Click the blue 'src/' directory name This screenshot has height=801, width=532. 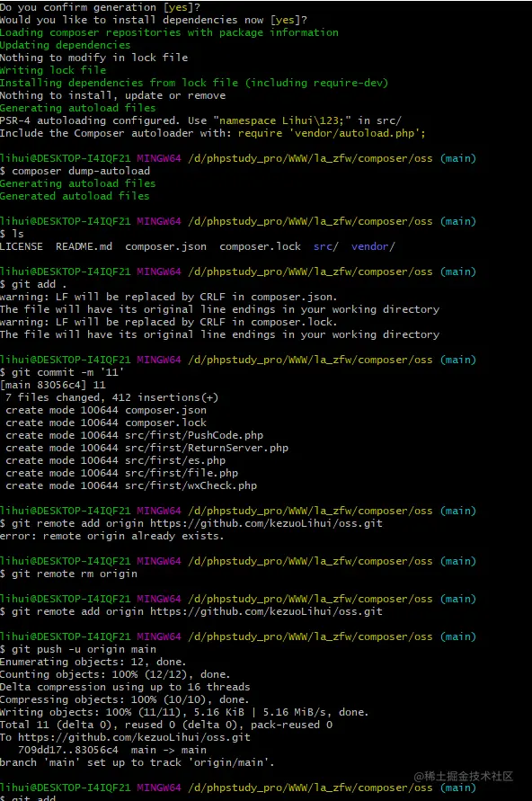click(325, 246)
